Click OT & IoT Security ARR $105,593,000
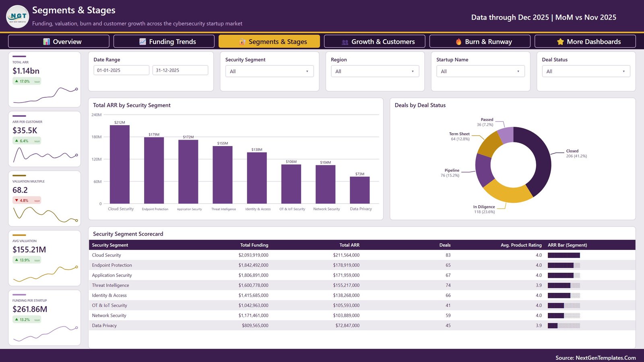The height and width of the screenshot is (362, 644). click(346, 305)
